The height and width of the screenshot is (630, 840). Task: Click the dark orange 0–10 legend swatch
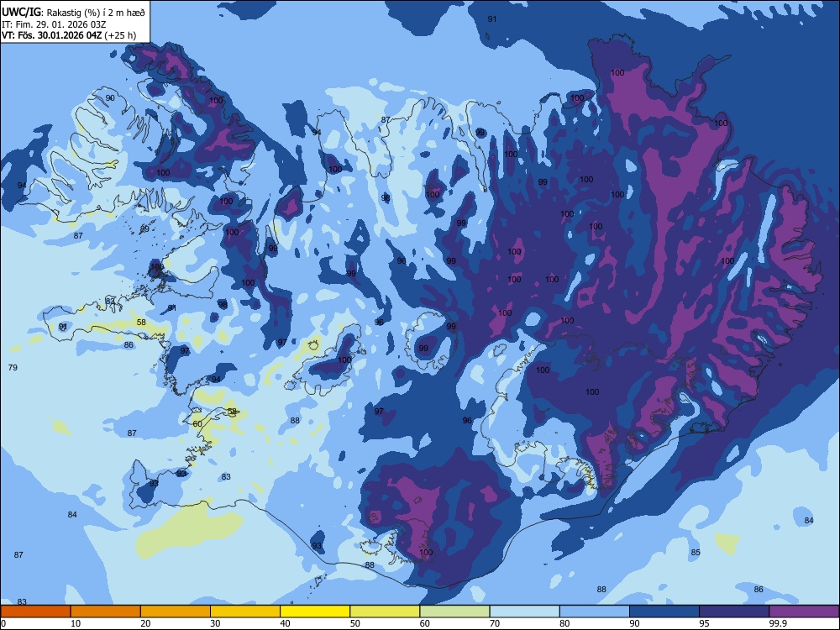[35, 612]
